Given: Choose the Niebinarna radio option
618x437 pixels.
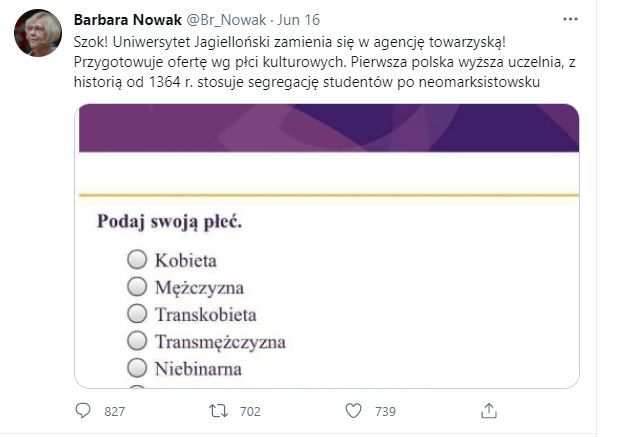Looking at the screenshot, I should [137, 368].
